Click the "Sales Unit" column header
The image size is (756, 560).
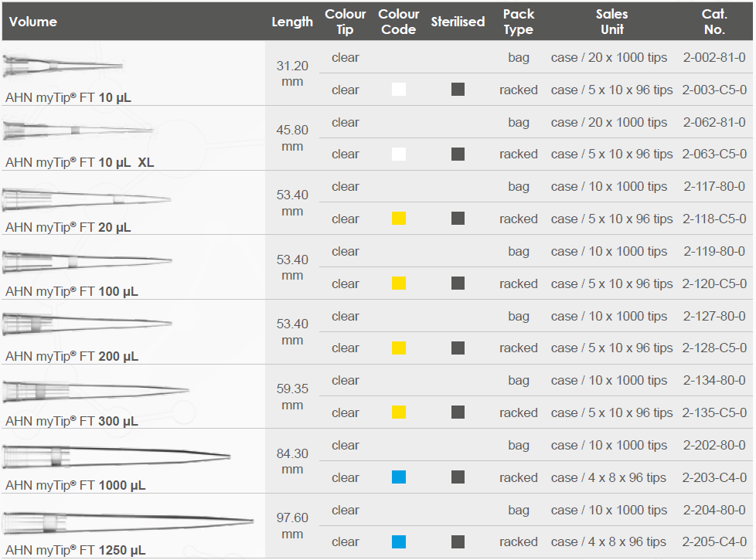[612, 22]
